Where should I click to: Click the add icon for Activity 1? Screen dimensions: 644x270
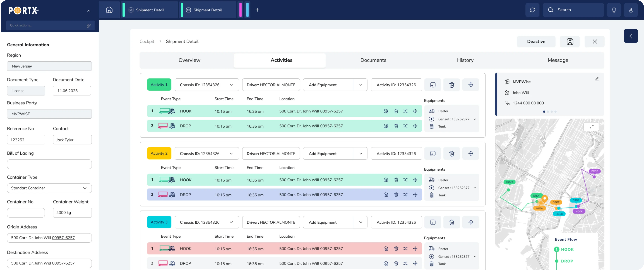(x=433, y=85)
